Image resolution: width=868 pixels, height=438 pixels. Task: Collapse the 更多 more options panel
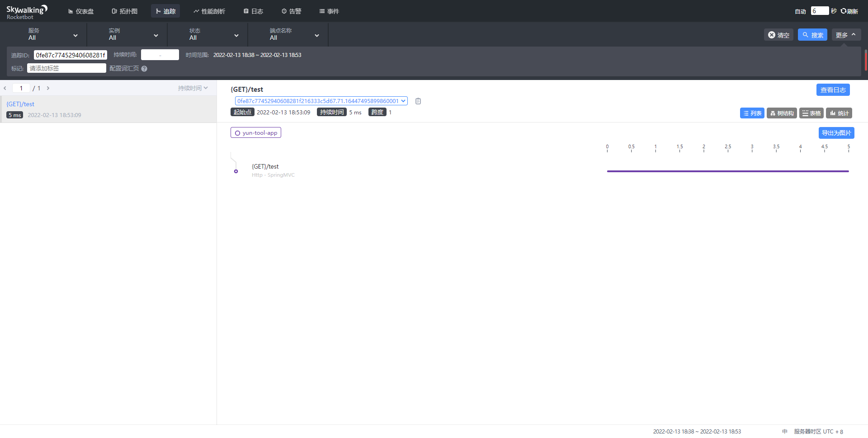click(x=846, y=35)
